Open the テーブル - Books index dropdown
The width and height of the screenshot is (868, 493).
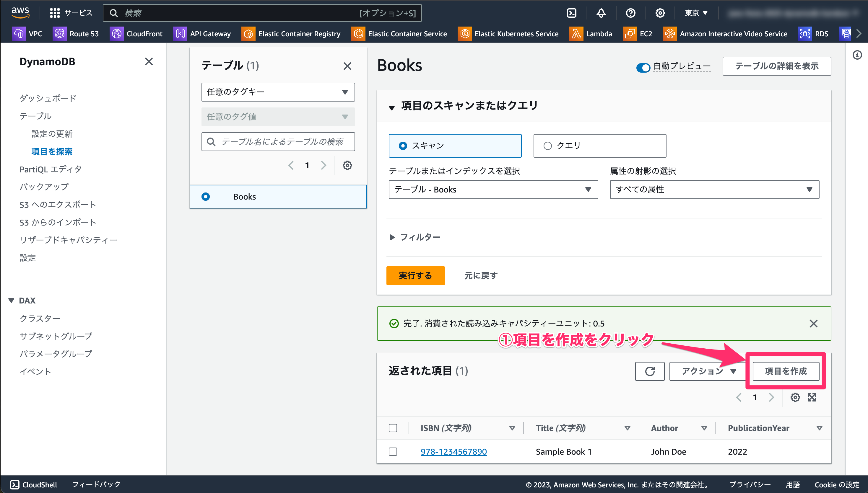click(x=493, y=189)
